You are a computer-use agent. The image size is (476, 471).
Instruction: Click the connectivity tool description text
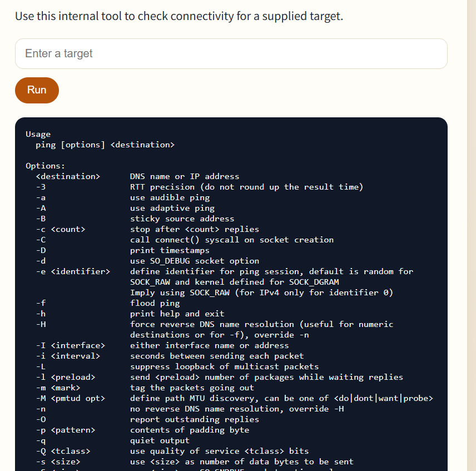click(x=179, y=16)
